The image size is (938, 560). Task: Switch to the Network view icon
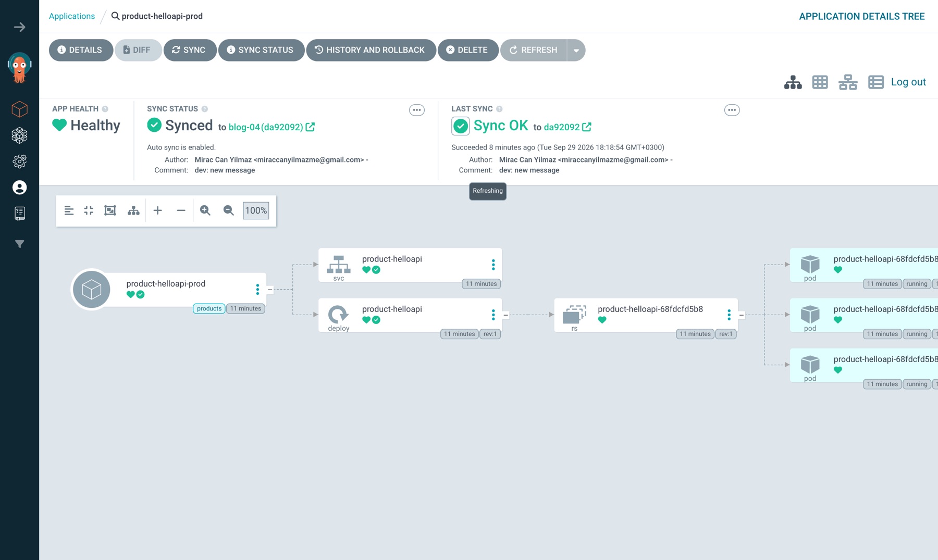point(848,82)
